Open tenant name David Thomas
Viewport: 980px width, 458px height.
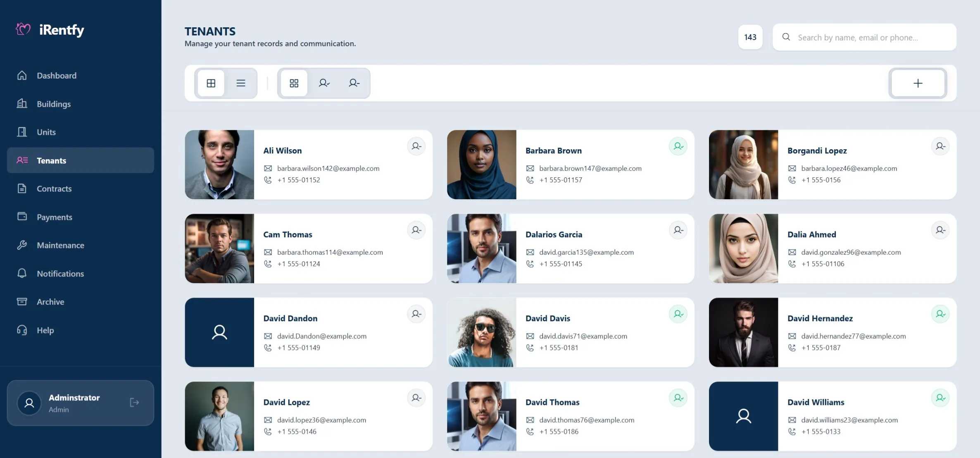point(552,403)
